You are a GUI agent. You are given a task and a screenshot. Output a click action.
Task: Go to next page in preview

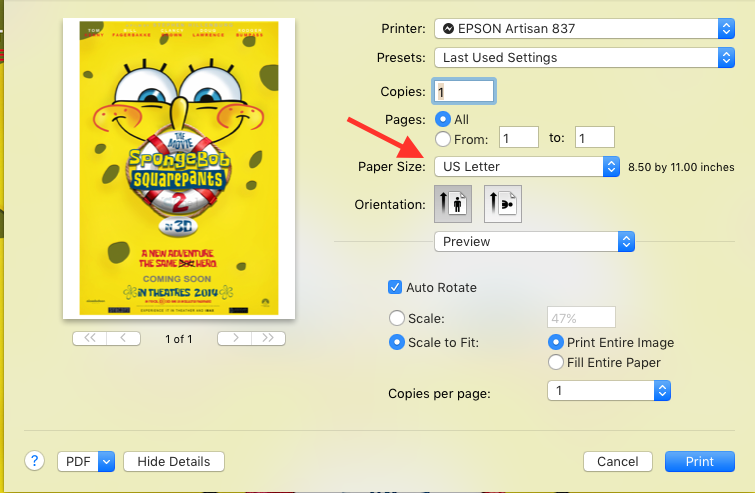[x=234, y=338]
